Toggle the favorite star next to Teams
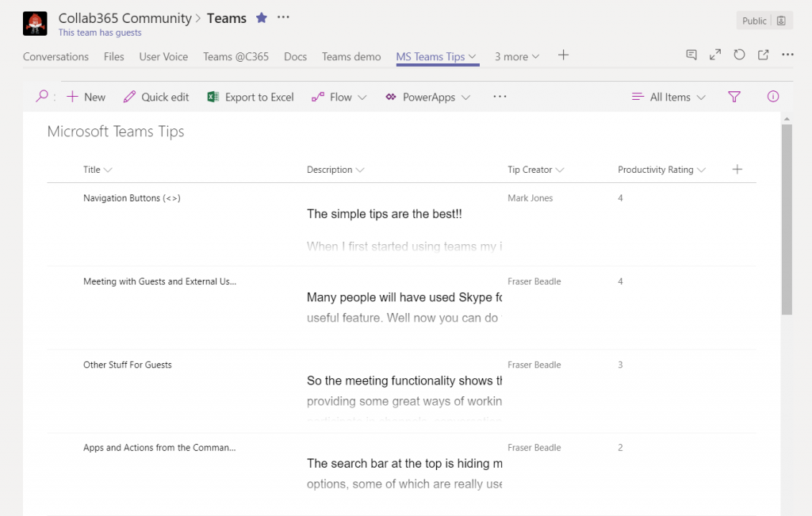 coord(262,18)
